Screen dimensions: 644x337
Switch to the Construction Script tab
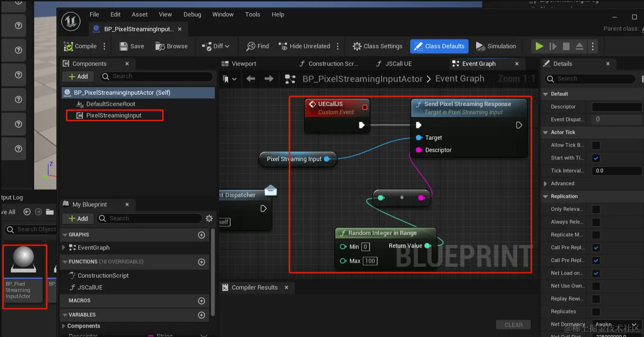[329, 64]
